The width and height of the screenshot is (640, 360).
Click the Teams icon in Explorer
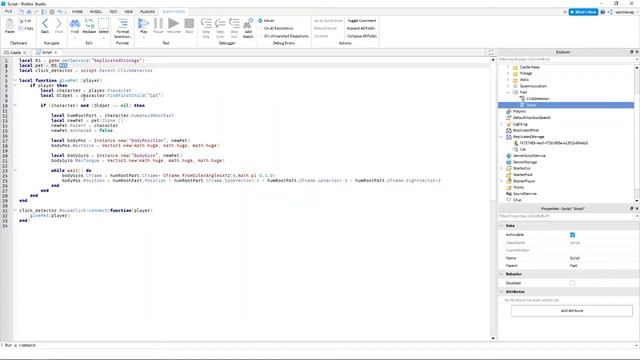[509, 187]
